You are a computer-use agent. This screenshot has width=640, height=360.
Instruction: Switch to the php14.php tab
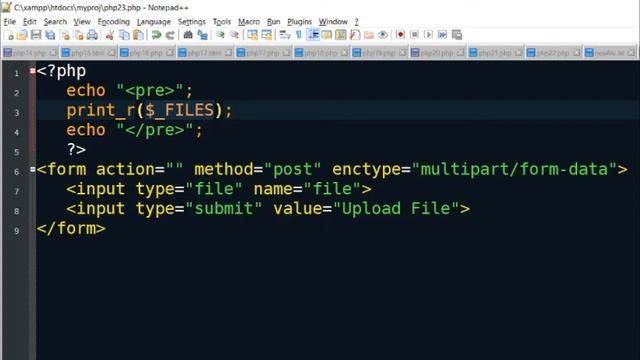[x=30, y=53]
